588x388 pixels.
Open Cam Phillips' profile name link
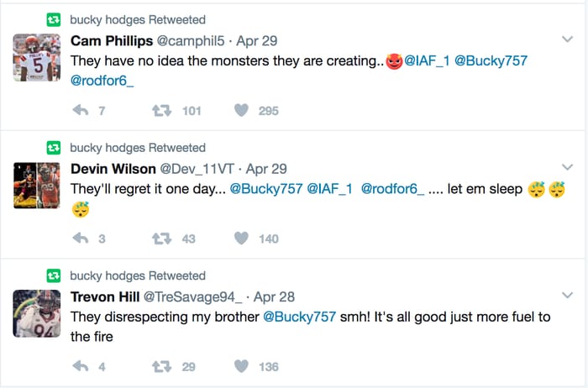(105, 40)
